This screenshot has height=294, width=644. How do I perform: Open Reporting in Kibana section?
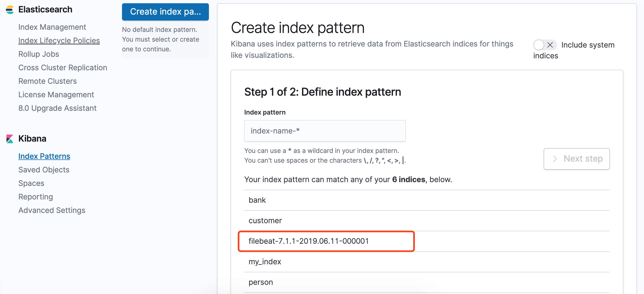point(36,197)
